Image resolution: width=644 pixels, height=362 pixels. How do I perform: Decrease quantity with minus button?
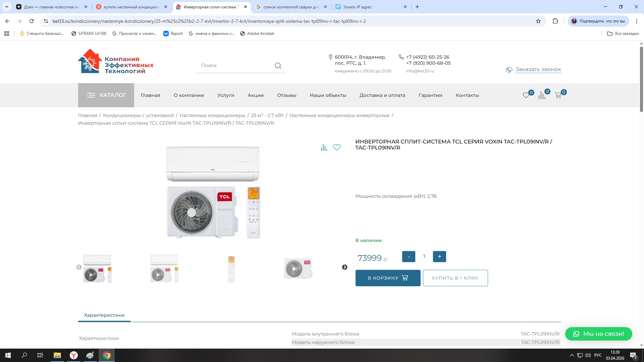point(409,257)
